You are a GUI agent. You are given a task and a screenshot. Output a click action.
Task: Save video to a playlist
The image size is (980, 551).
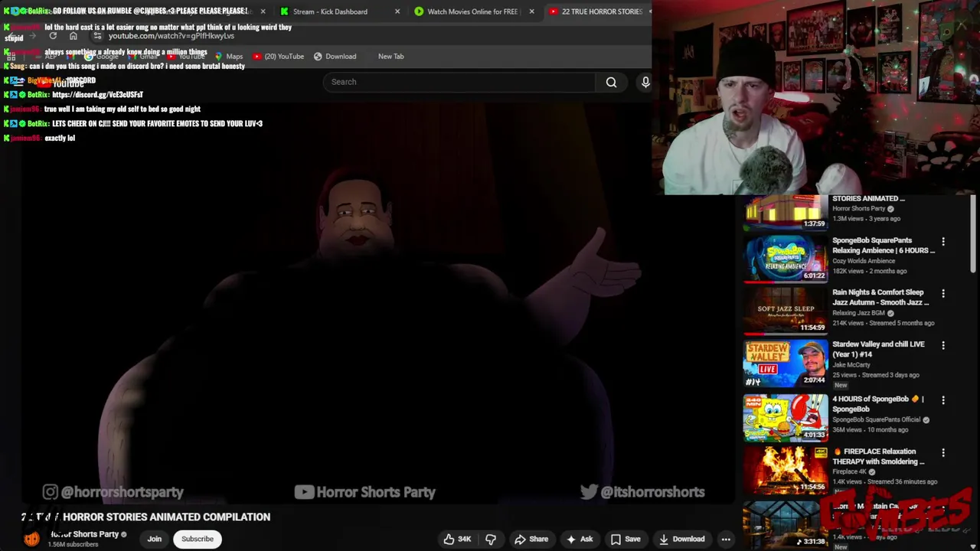tap(626, 539)
